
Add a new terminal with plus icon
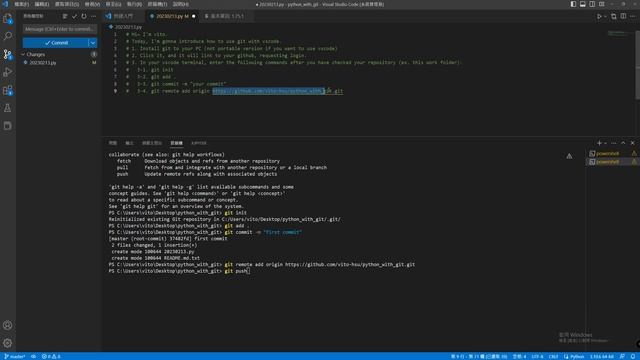pyautogui.click(x=599, y=143)
